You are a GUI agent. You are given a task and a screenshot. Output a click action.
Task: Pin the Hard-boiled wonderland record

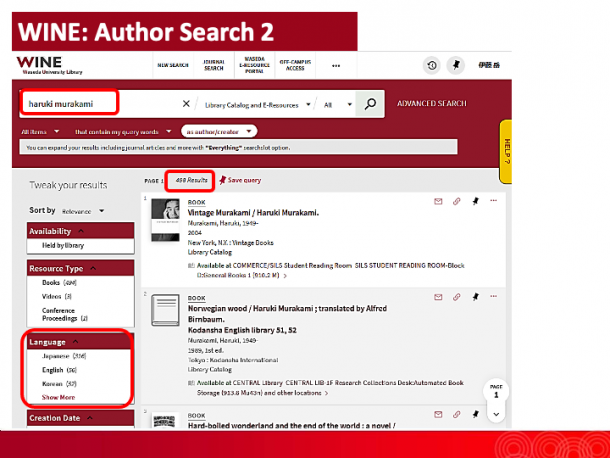coord(475,414)
